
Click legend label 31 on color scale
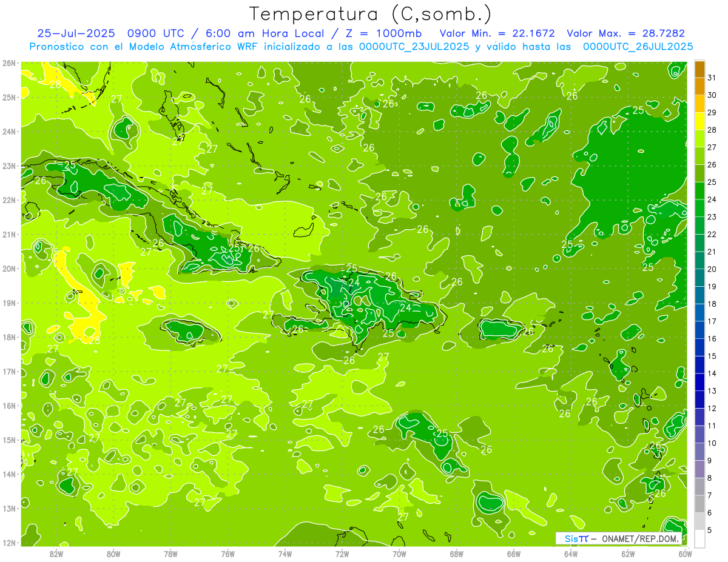coord(712,76)
